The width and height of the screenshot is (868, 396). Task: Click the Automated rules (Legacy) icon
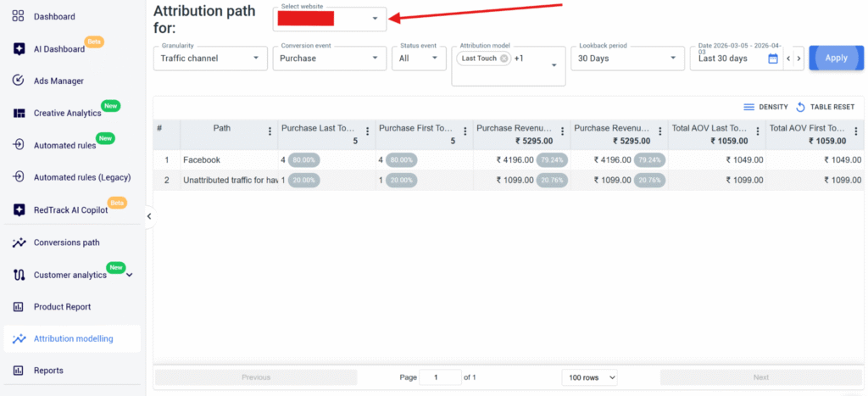tap(19, 177)
